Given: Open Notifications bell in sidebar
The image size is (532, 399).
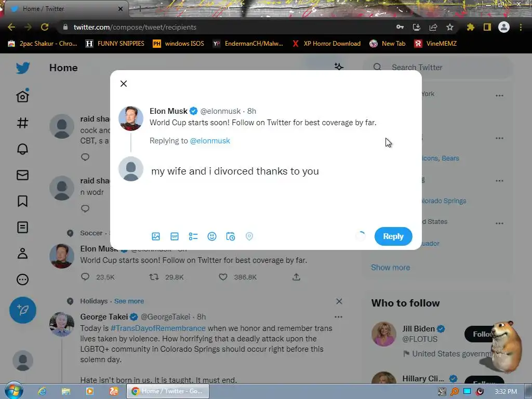Looking at the screenshot, I should (23, 149).
